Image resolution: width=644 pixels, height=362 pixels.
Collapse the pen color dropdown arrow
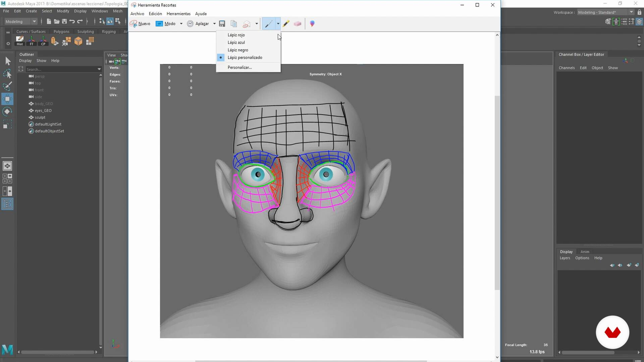click(278, 24)
